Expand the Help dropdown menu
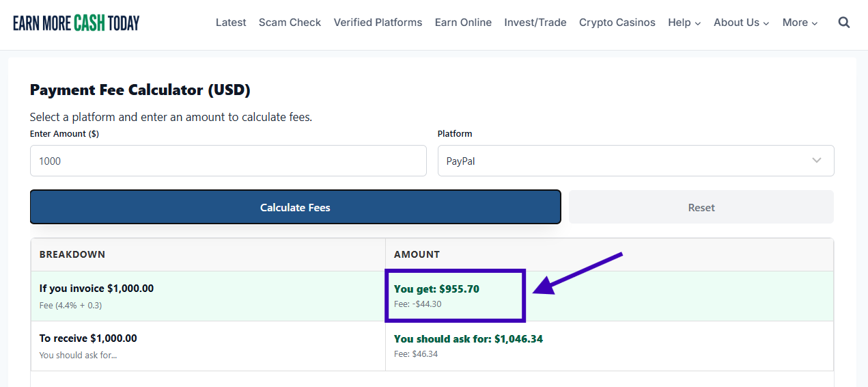Image resolution: width=868 pixels, height=387 pixels. 684,23
